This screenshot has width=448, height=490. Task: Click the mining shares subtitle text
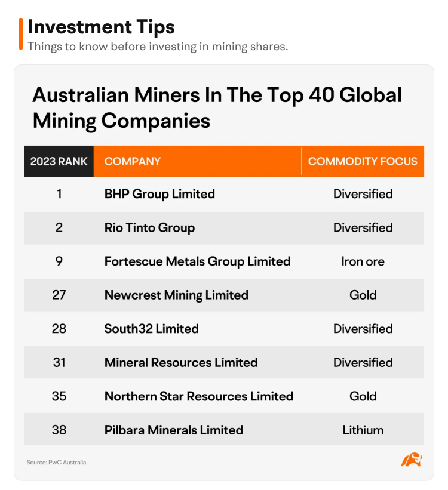[158, 46]
